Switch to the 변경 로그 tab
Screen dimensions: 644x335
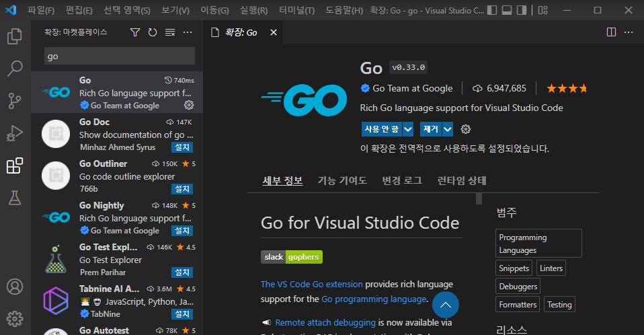402,180
